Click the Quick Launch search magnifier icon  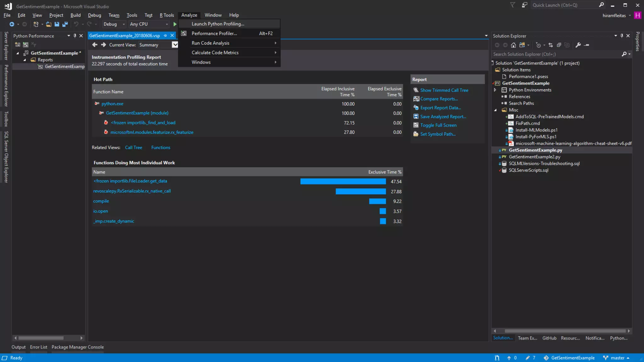click(601, 5)
